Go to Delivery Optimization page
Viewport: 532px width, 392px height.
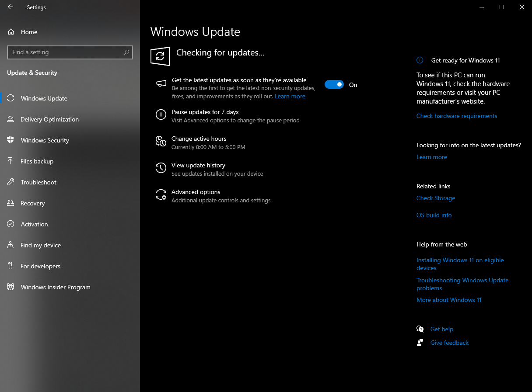70,119
